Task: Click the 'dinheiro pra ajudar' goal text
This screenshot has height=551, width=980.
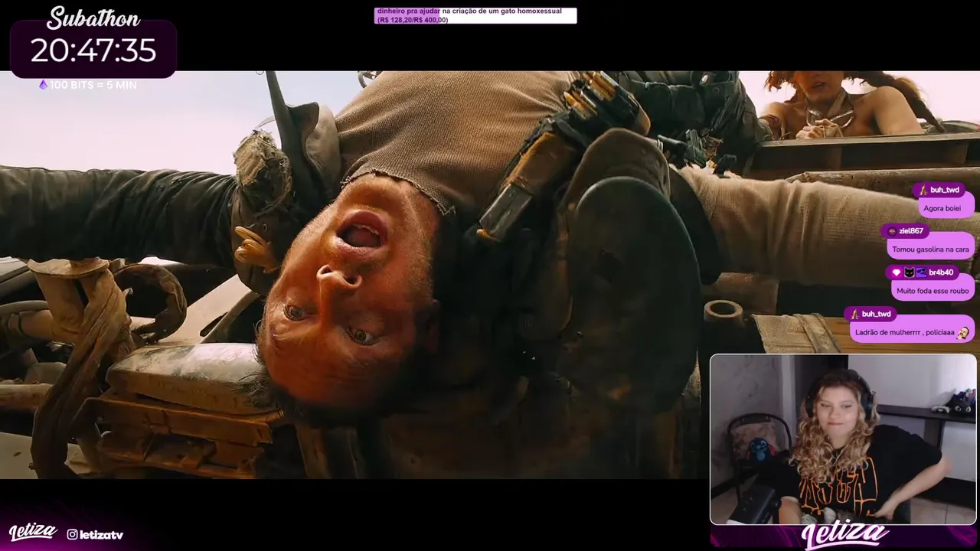Action: (x=408, y=11)
